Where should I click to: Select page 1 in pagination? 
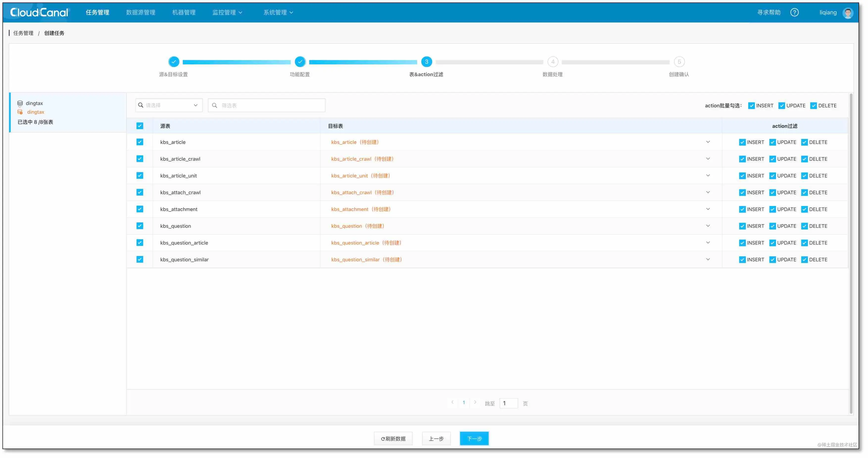click(x=464, y=402)
